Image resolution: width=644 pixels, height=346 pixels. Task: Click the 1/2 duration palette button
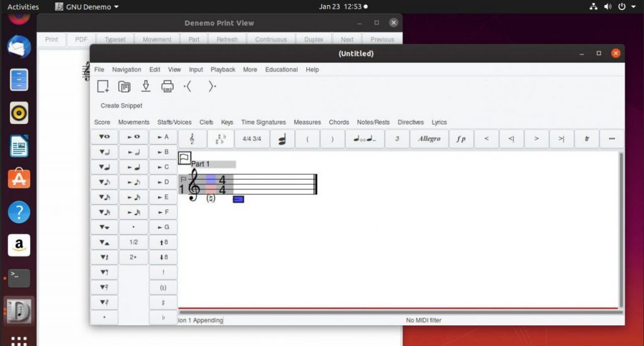pyautogui.click(x=133, y=242)
